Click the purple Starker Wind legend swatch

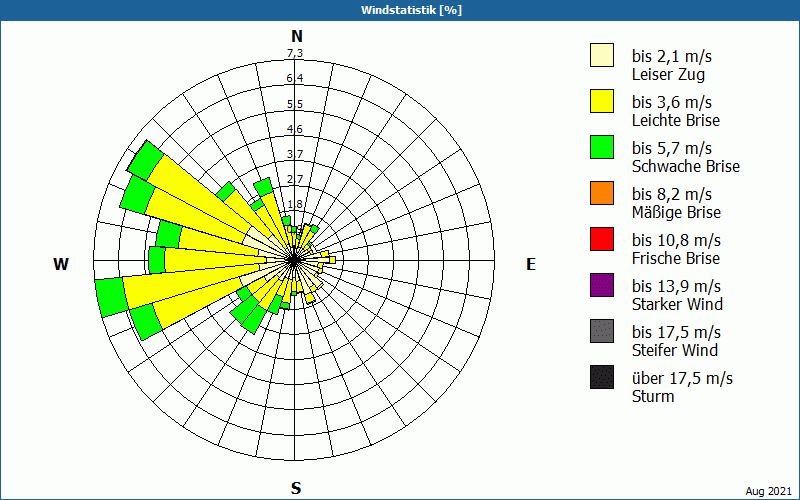pos(602,285)
